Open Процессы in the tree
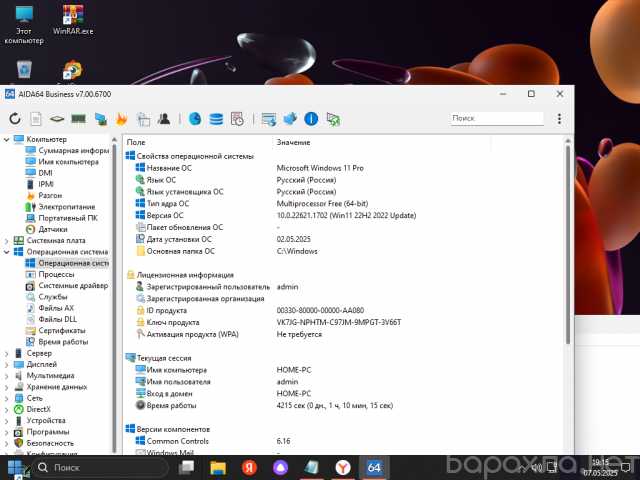 pos(50,275)
